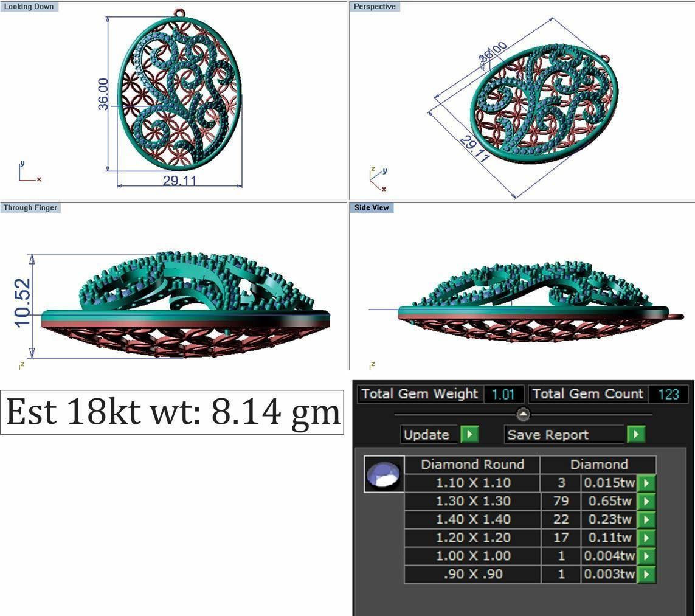The height and width of the screenshot is (616, 695).
Task: Click the Diamond Round column header
Action: pyautogui.click(x=472, y=464)
